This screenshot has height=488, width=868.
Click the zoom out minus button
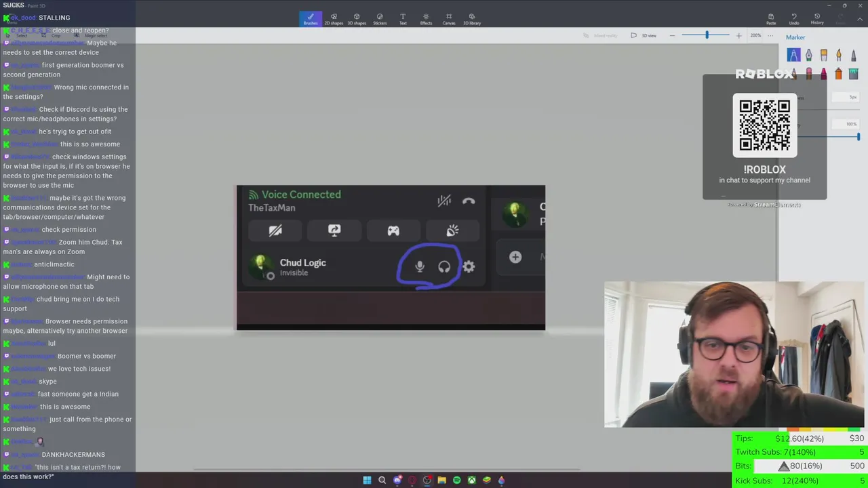click(672, 35)
